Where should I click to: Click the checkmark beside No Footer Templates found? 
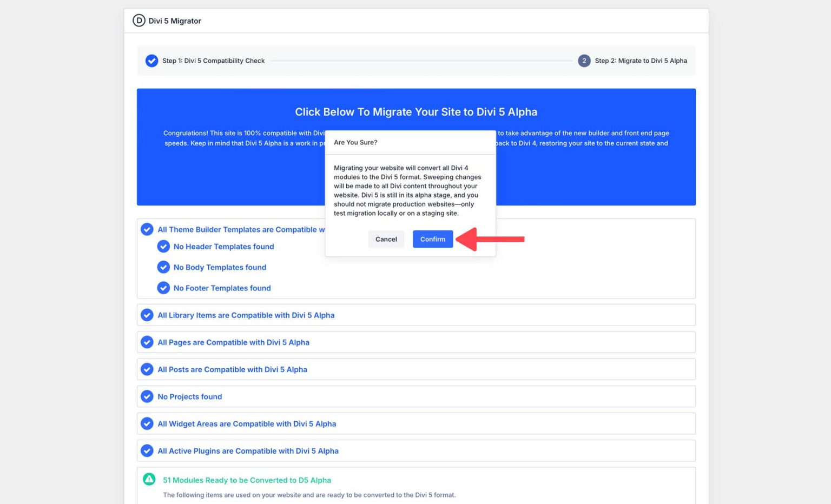click(163, 288)
